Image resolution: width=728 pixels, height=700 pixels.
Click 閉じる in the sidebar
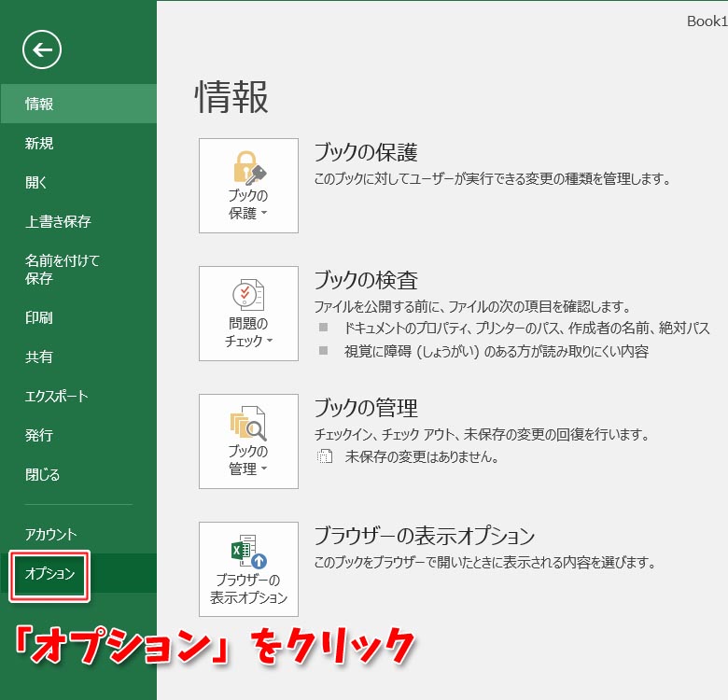coord(78,474)
